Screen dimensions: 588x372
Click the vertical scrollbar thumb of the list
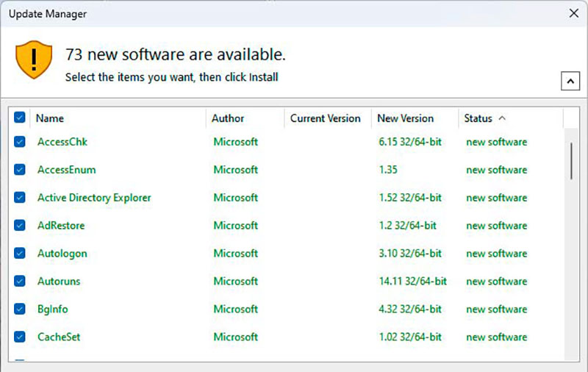pos(572,161)
